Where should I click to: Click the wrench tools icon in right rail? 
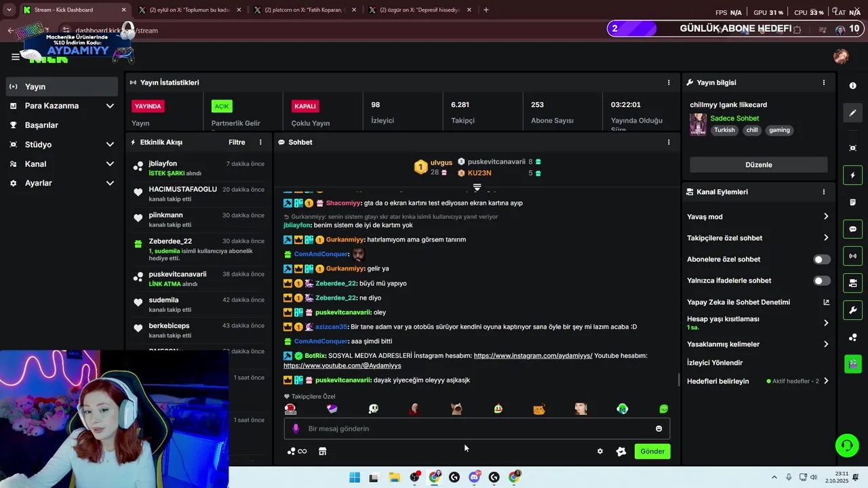click(853, 310)
